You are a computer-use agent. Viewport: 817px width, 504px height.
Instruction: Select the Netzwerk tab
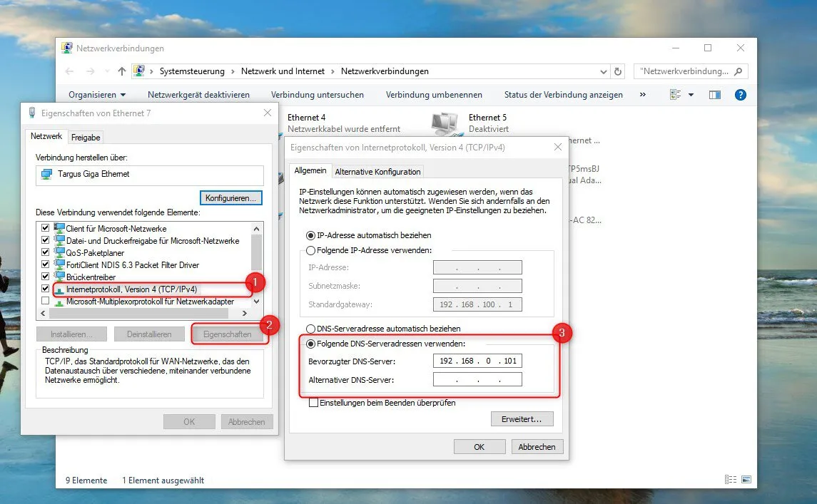pyautogui.click(x=46, y=136)
